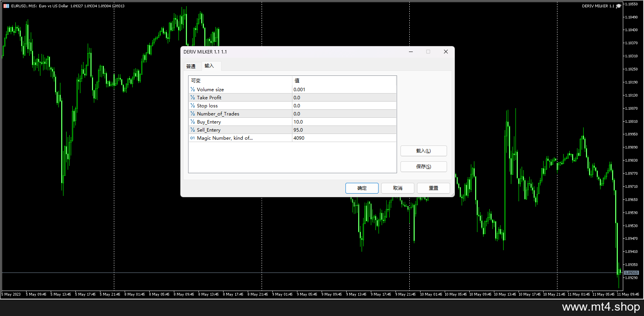Click the 1.10250 price axis label
644x316 pixels.
[632, 69]
